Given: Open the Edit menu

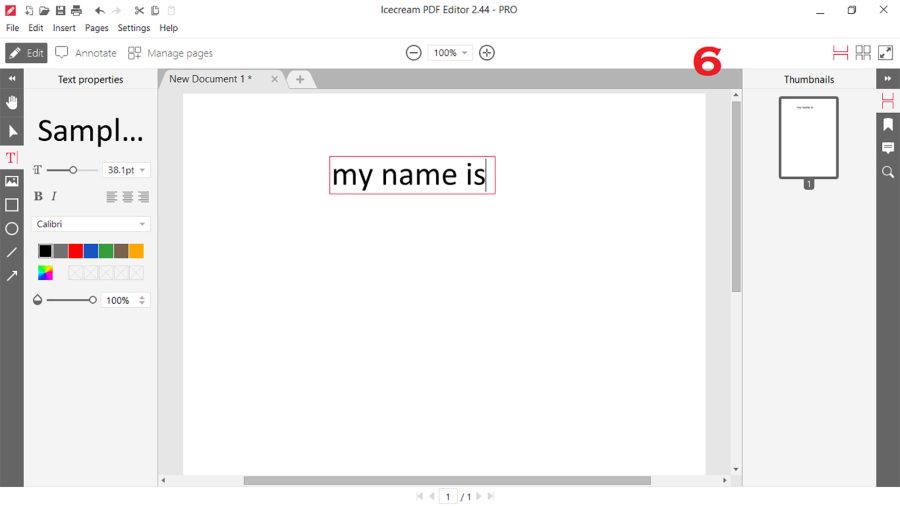Looking at the screenshot, I should (x=36, y=28).
